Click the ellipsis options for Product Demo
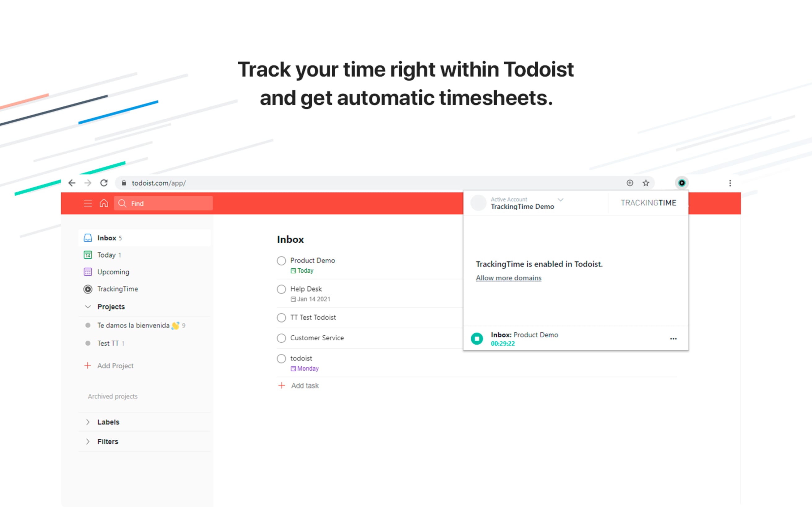Image resolution: width=812 pixels, height=507 pixels. point(673,339)
